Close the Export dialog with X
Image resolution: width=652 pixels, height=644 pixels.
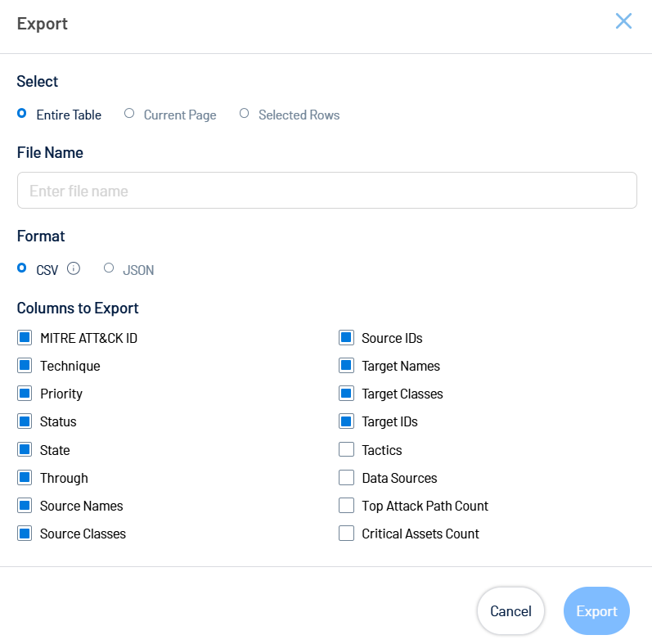coord(623,21)
